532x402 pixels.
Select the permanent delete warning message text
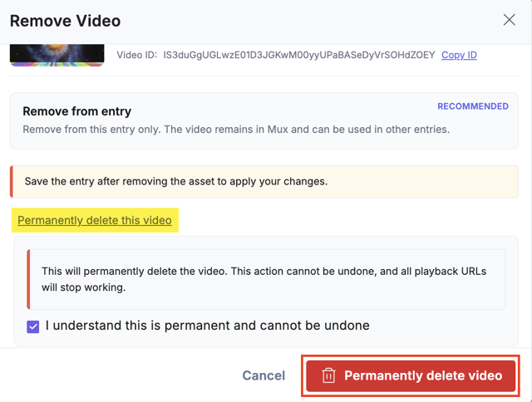pyautogui.click(x=264, y=279)
